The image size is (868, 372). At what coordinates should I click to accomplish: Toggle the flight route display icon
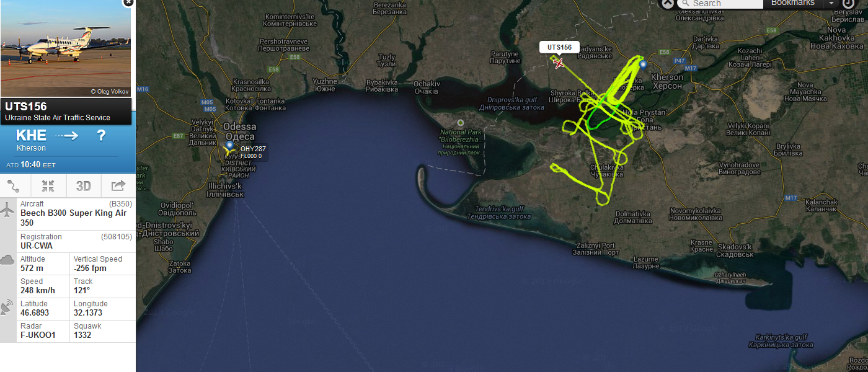click(14, 185)
